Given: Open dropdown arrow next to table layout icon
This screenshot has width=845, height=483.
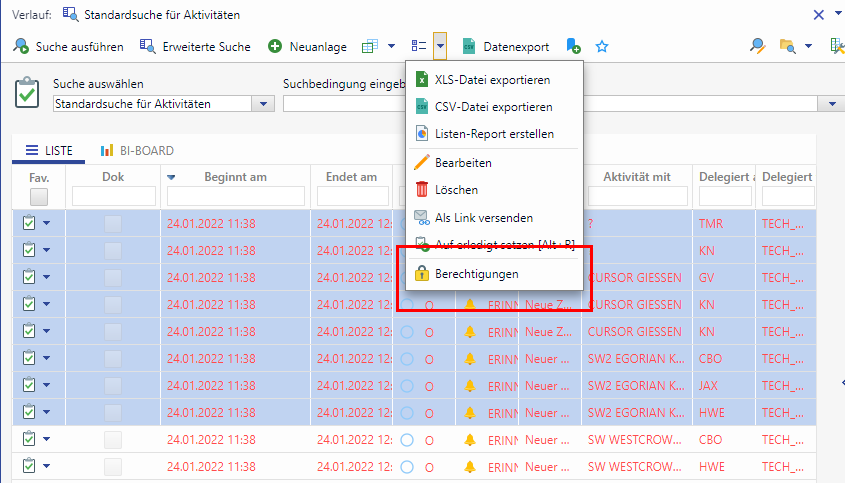Looking at the screenshot, I should [x=391, y=47].
